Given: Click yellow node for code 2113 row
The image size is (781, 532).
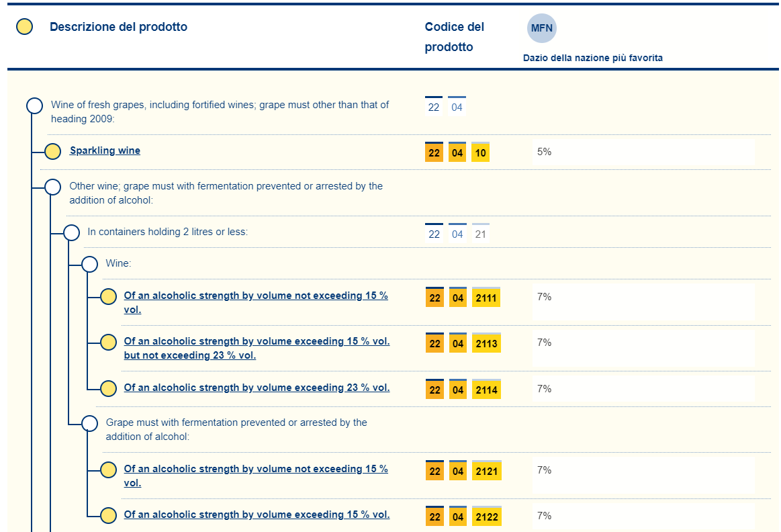Looking at the screenshot, I should coord(108,343).
